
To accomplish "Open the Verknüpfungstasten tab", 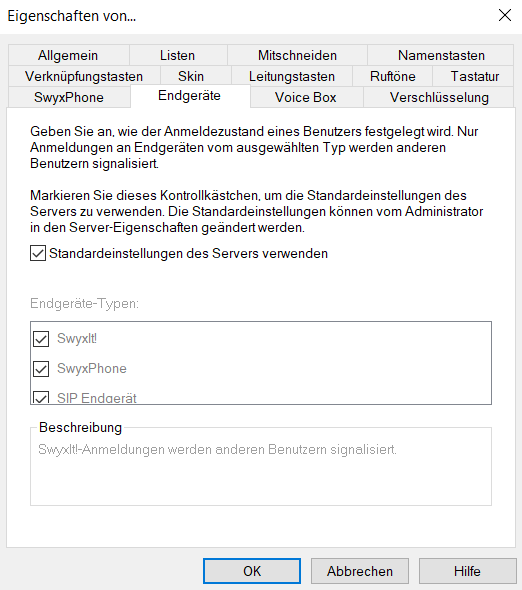I will [84, 76].
